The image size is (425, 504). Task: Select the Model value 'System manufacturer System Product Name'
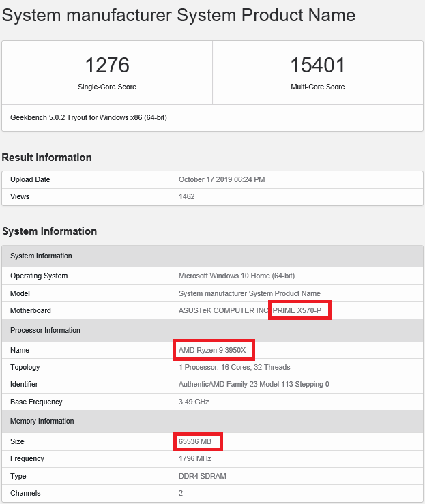pos(250,293)
